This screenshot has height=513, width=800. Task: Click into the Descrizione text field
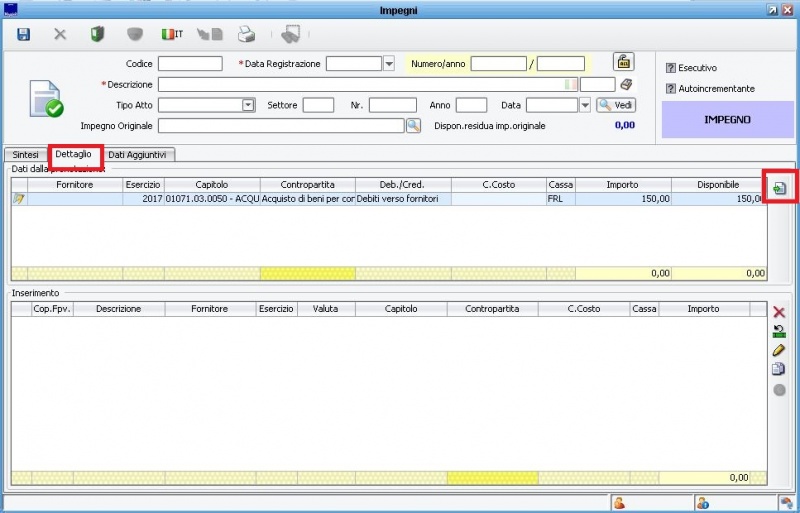pos(360,85)
